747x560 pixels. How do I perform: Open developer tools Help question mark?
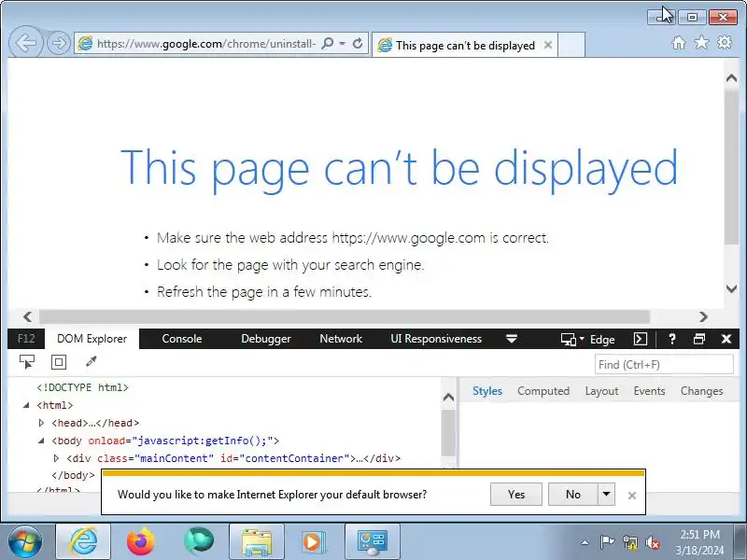click(671, 339)
